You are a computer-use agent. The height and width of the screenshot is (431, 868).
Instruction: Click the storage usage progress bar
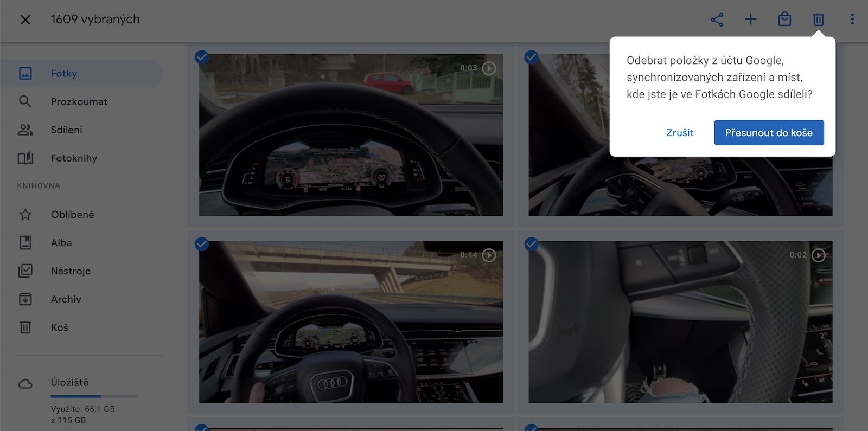point(94,397)
